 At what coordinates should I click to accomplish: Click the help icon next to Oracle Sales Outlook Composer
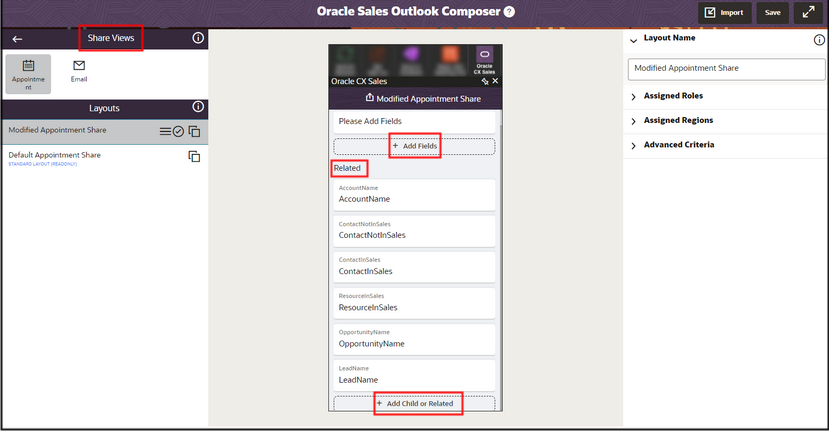[x=509, y=12]
